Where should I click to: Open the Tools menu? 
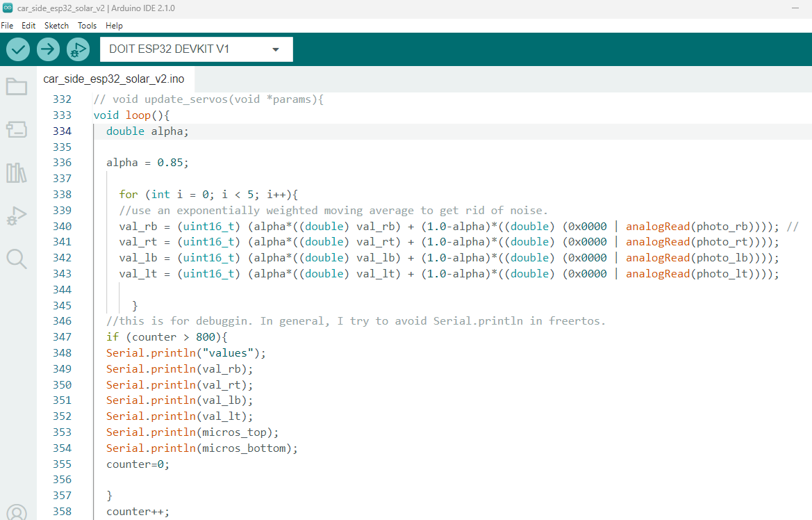coord(87,25)
